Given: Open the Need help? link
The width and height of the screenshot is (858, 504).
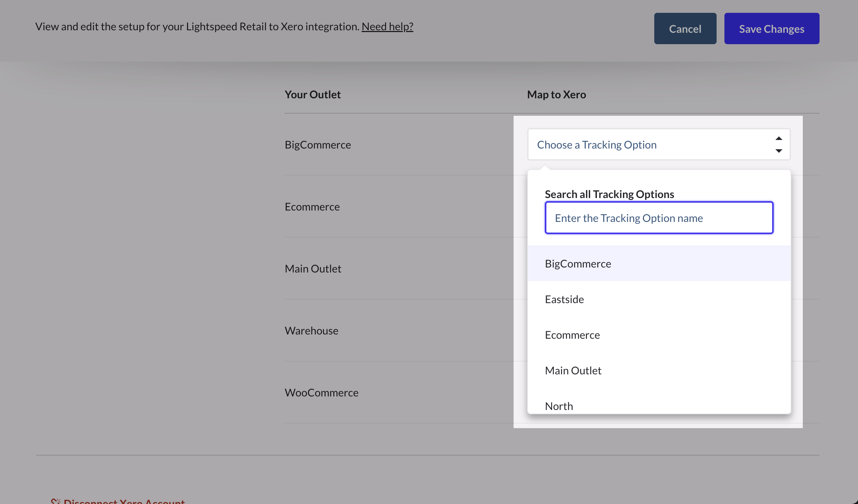Looking at the screenshot, I should [387, 26].
